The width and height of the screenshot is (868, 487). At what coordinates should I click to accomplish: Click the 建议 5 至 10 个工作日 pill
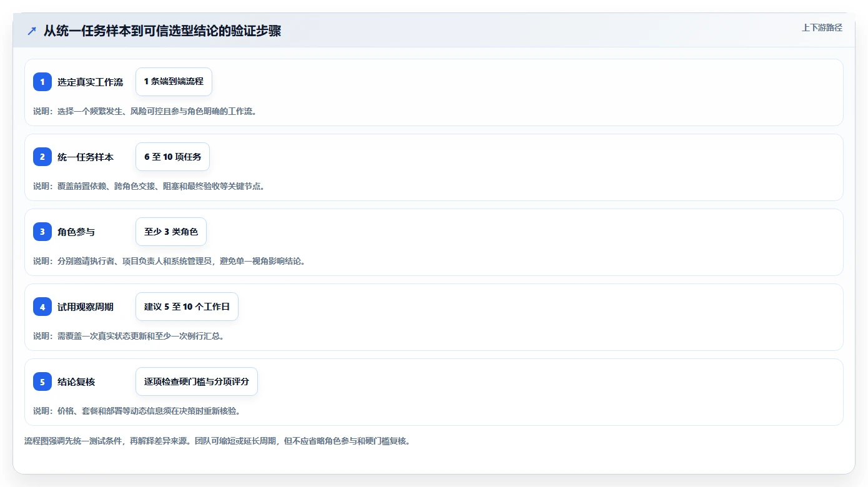(187, 307)
